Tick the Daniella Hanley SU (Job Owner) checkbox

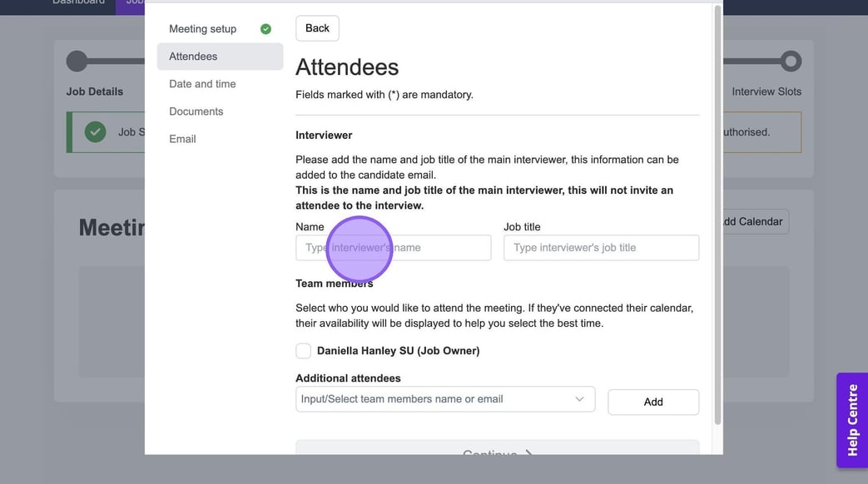pos(304,351)
